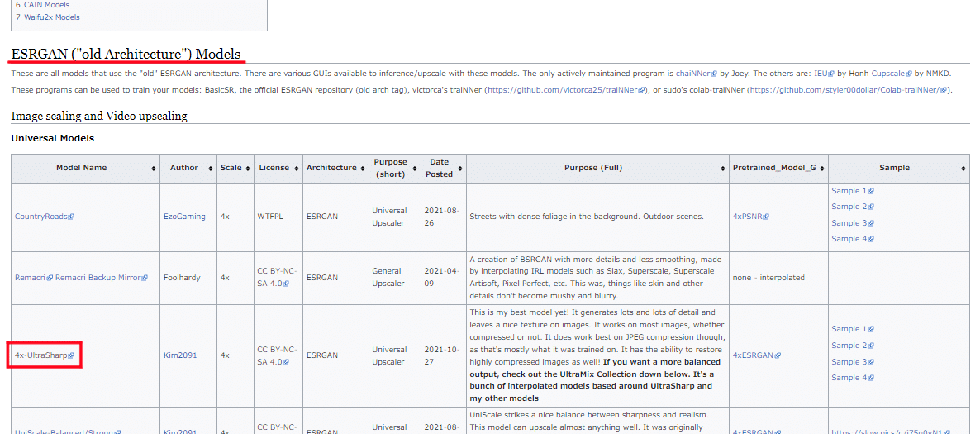This screenshot has height=434, width=980.
Task: Click the 'This is my best model yet' description
Action: point(596,355)
